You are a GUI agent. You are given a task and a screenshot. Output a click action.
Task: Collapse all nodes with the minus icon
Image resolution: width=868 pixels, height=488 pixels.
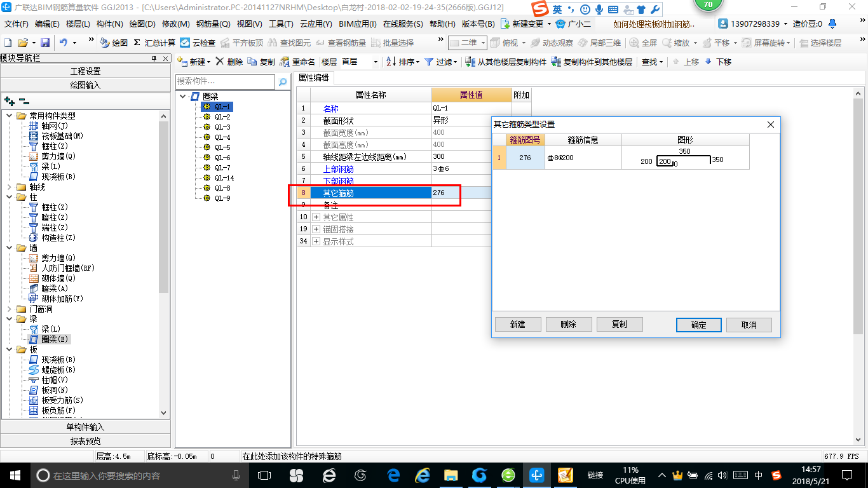click(x=24, y=100)
